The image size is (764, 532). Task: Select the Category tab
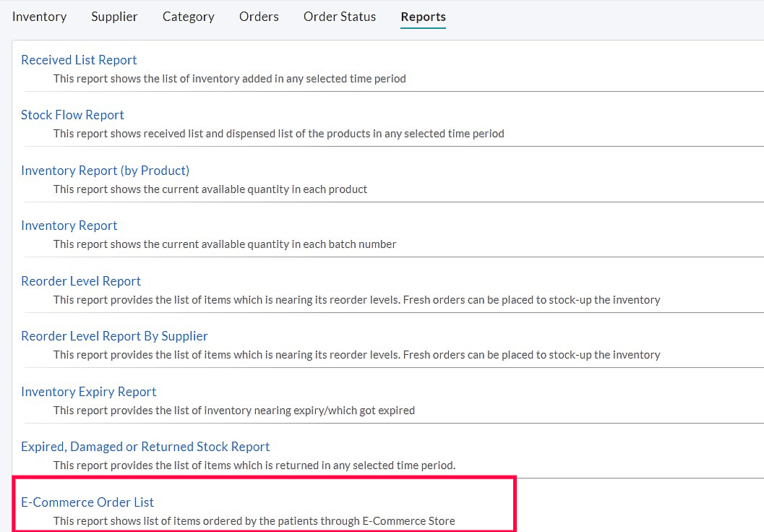(x=188, y=16)
